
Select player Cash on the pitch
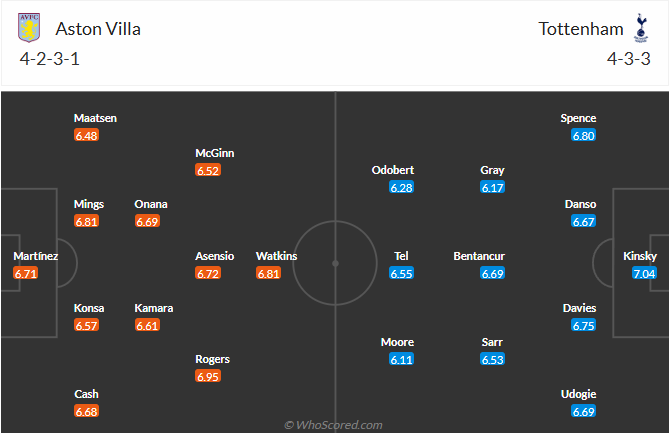86,394
